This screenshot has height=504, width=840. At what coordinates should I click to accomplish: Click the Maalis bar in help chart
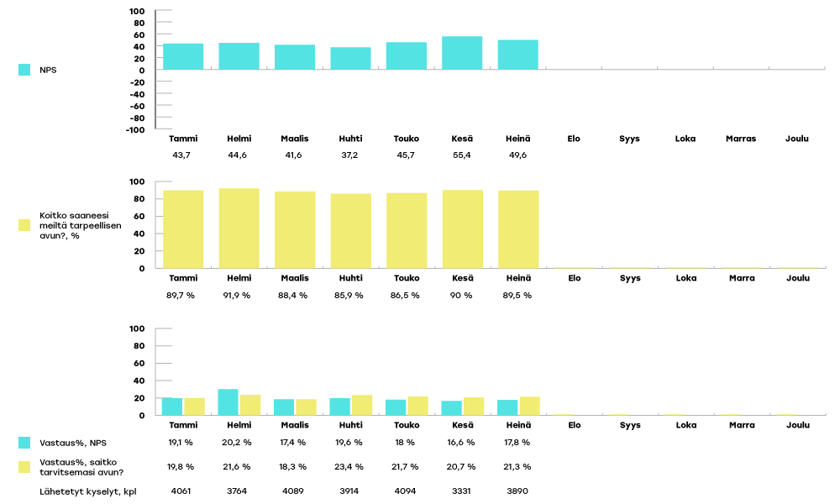(295, 229)
